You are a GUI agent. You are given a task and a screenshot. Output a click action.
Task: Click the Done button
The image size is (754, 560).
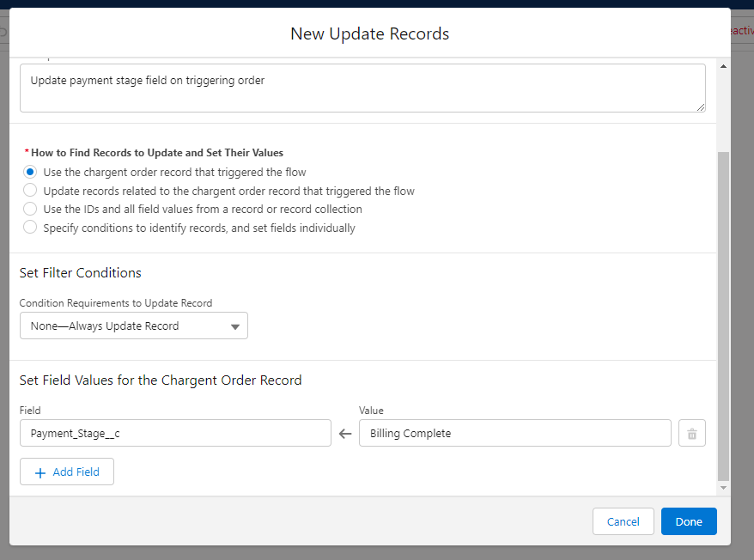pos(688,521)
